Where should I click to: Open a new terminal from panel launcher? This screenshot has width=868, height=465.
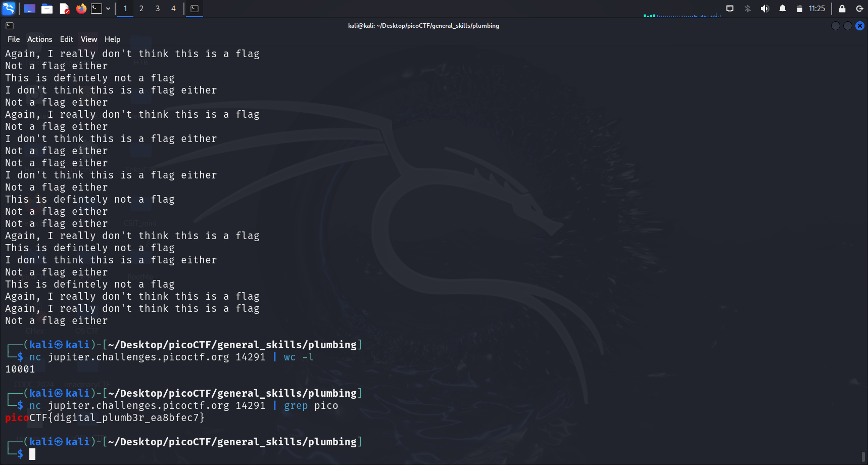[97, 9]
